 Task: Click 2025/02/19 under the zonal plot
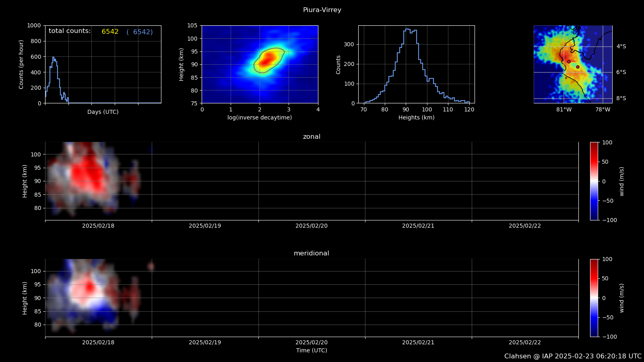pyautogui.click(x=205, y=226)
